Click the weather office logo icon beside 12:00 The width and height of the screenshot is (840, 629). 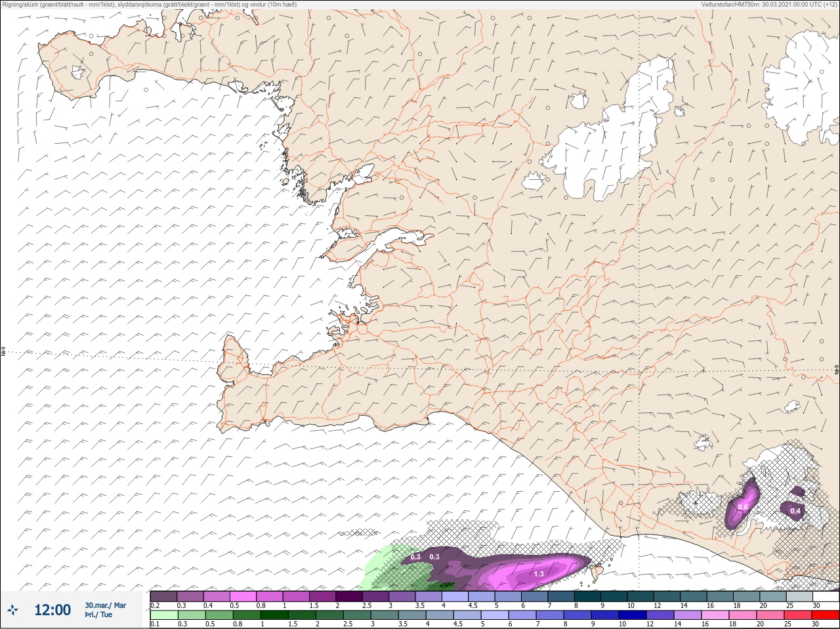tap(12, 610)
